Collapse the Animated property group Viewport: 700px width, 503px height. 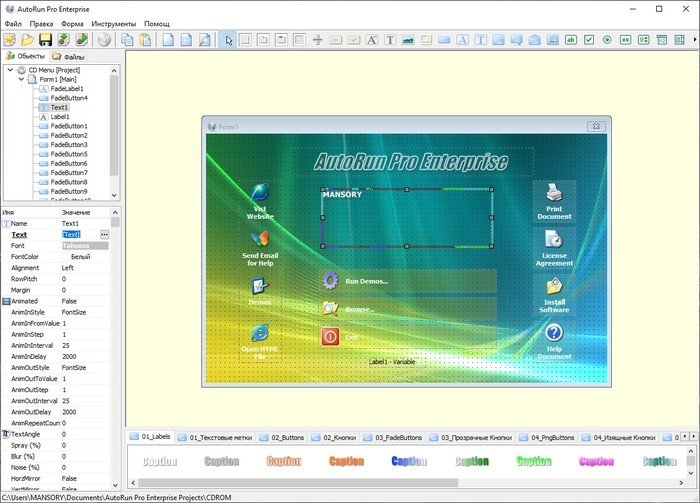pyautogui.click(x=6, y=301)
